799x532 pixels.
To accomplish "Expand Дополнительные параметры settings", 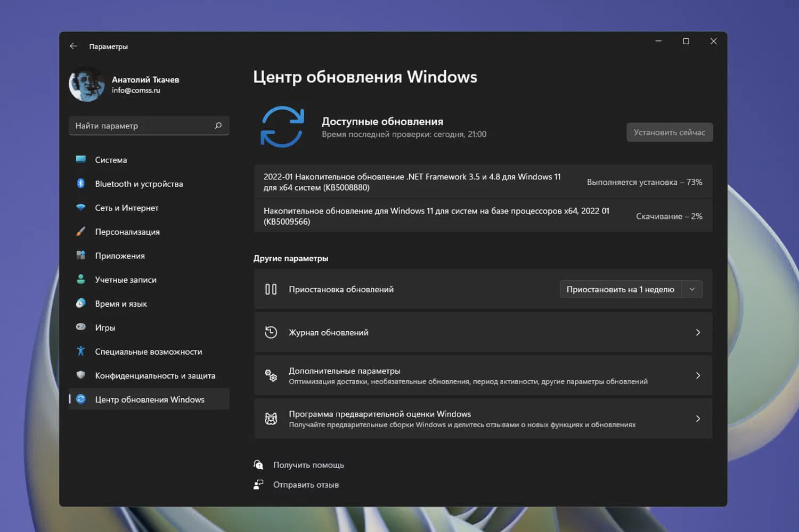I will 698,375.
